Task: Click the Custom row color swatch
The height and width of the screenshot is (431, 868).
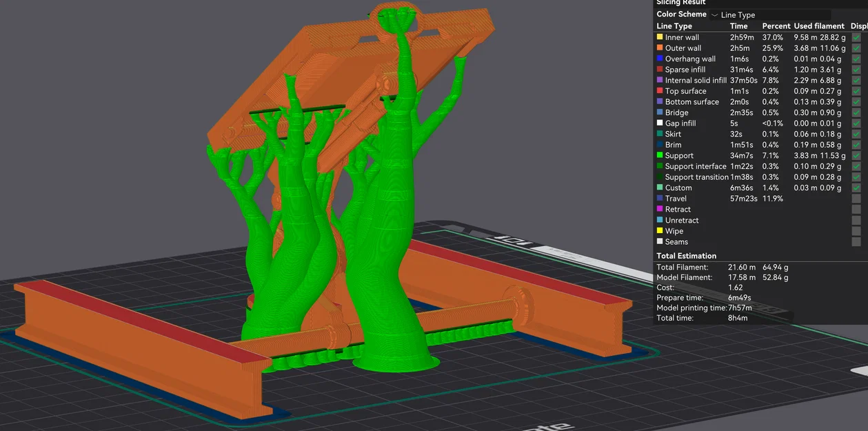Action: tap(660, 188)
